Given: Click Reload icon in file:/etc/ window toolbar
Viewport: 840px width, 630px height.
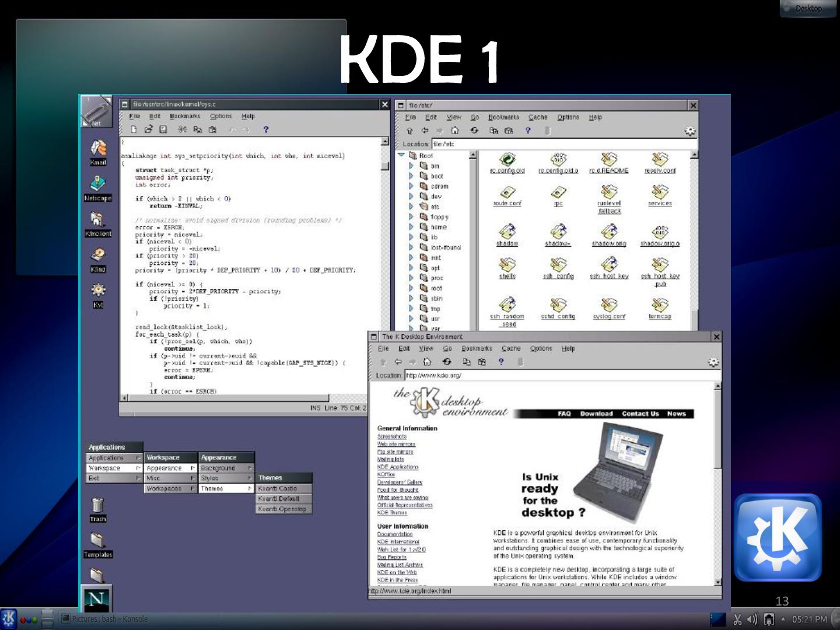Looking at the screenshot, I should (474, 131).
